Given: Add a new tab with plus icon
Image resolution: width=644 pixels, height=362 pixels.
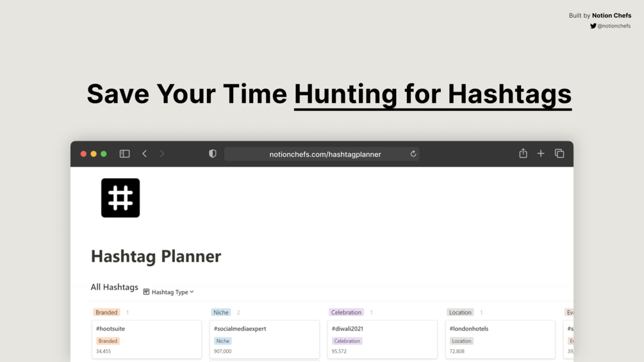Looking at the screenshot, I should pos(540,154).
